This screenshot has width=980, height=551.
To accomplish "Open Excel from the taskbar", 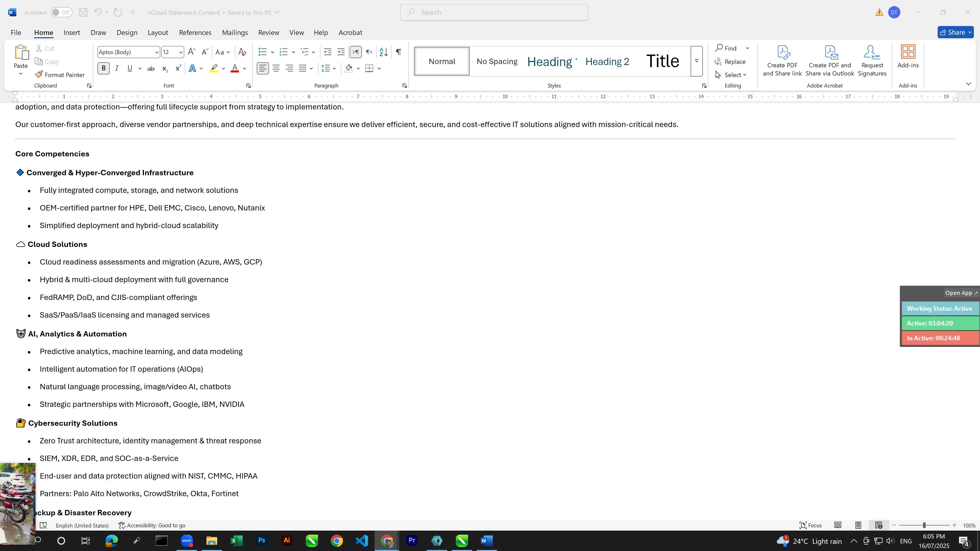I will point(237,540).
